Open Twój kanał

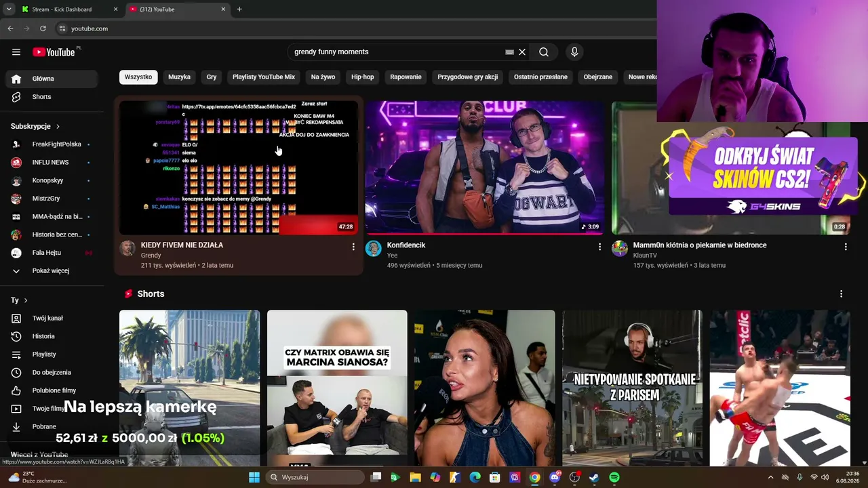[53, 319]
